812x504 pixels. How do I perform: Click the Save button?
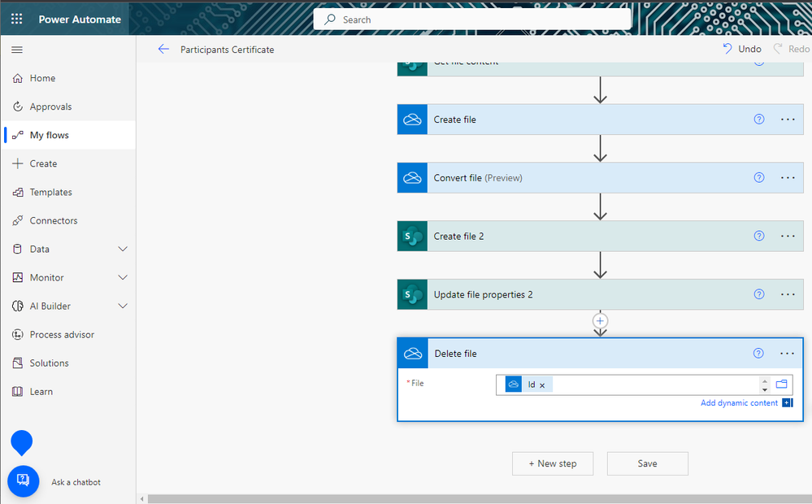click(x=647, y=463)
